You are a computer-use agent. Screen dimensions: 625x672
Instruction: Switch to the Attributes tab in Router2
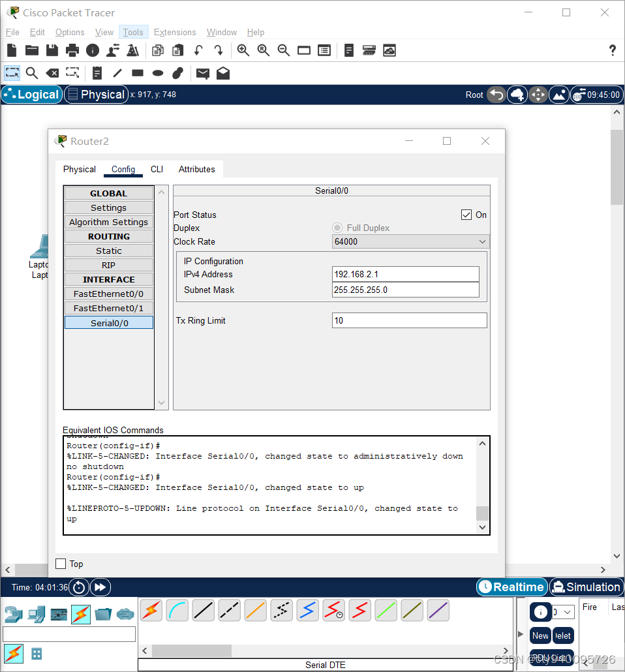point(197,169)
